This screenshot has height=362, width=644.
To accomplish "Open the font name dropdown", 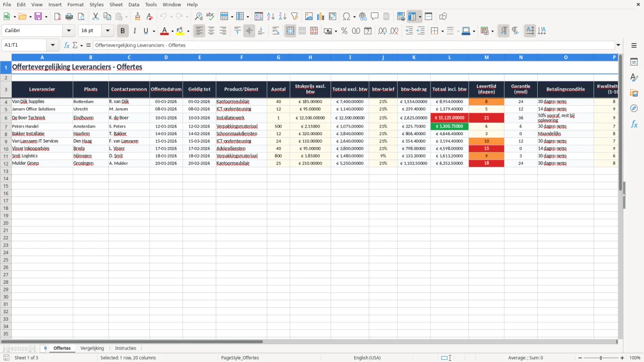I will click(x=69, y=31).
